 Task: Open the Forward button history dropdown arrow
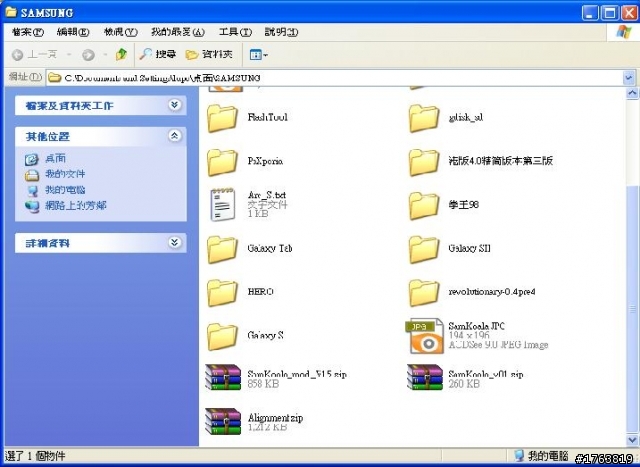click(105, 55)
